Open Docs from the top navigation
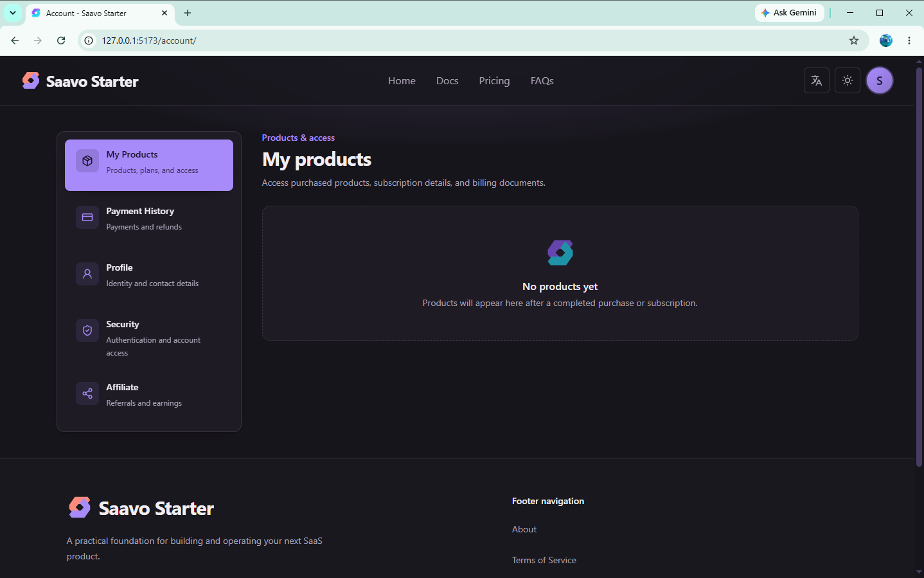 (x=447, y=80)
